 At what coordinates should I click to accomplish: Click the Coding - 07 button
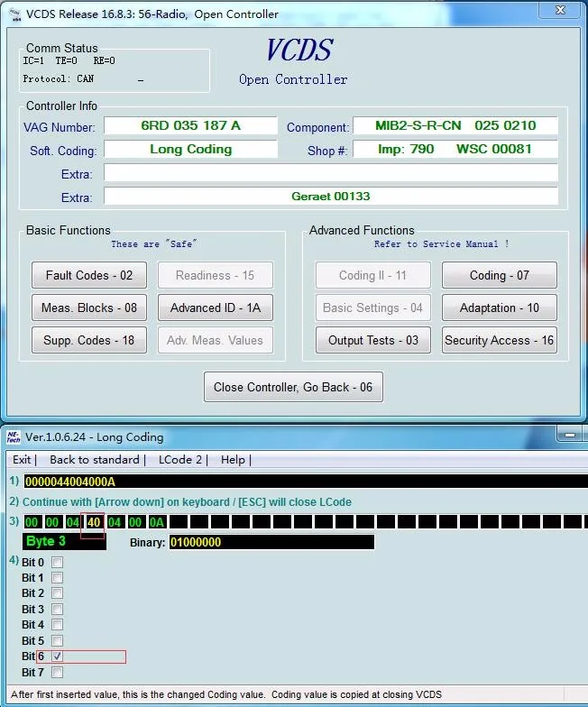[500, 275]
